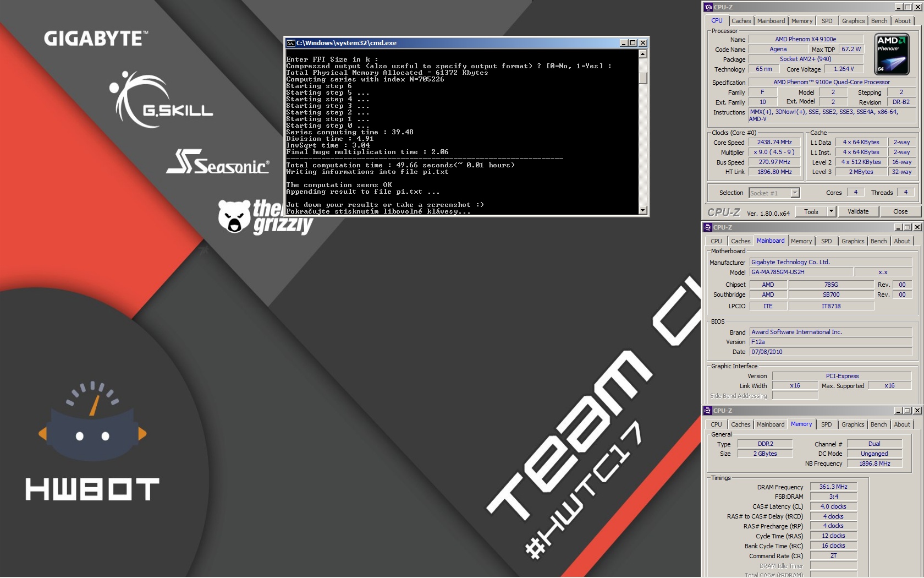Open SPD tab in top CPU-Z window

coord(827,21)
